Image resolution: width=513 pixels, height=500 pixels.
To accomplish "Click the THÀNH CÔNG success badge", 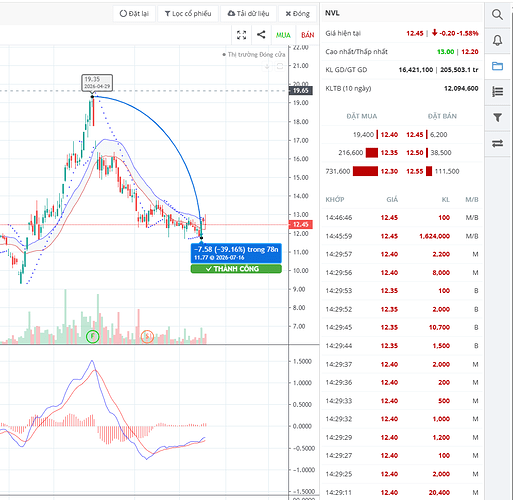I will [236, 269].
